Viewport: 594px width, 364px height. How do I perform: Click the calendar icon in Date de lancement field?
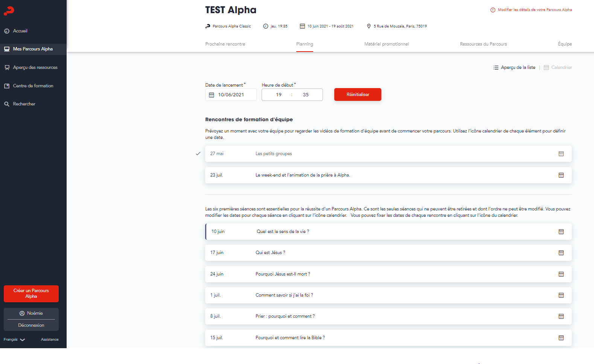coord(212,95)
